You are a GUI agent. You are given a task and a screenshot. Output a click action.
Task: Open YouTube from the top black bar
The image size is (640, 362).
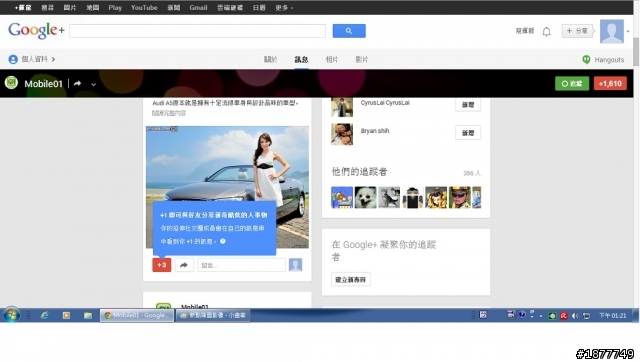144,8
